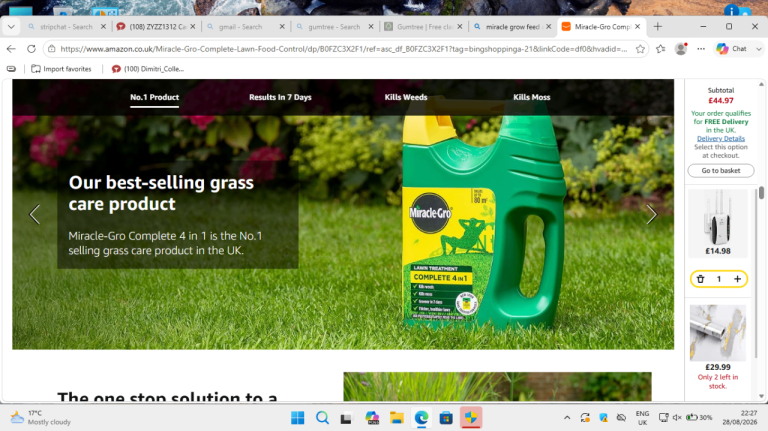Open the marble wallpaper roll item thumbnail

click(x=718, y=333)
